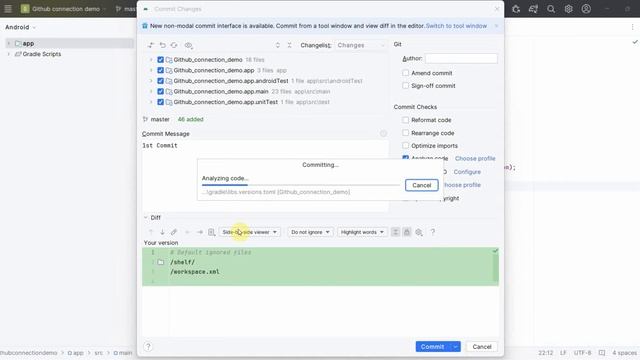Screen dimensions: 640x360
Task: Click the Cancel button at dialog bottom
Action: coord(482,347)
